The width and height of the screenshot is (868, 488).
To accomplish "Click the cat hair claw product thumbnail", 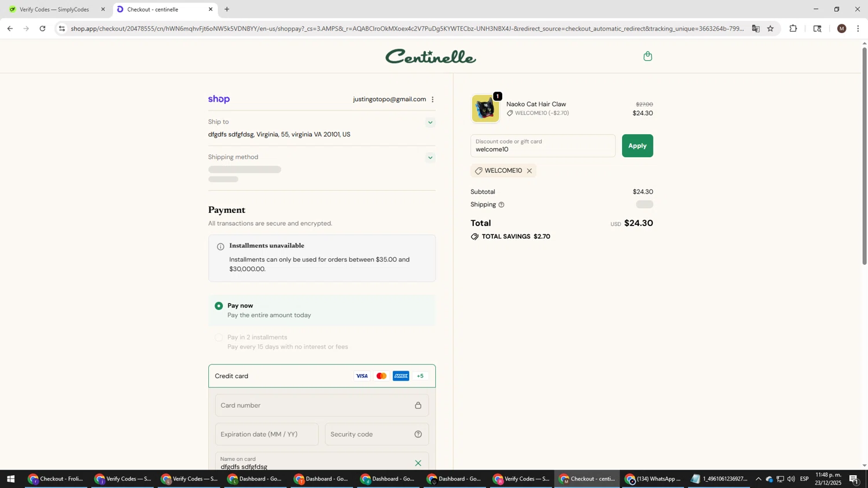I will point(485,109).
